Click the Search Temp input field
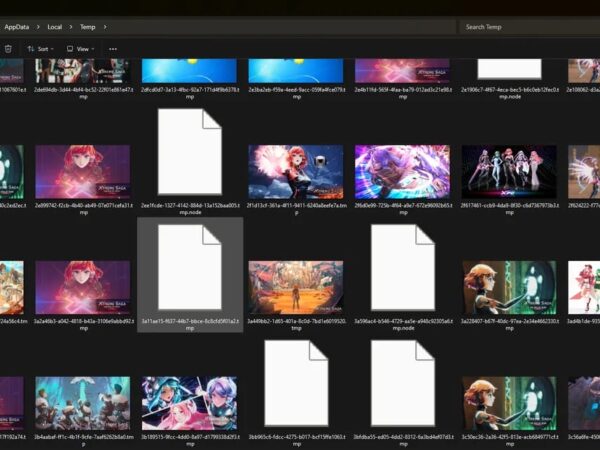 [525, 26]
